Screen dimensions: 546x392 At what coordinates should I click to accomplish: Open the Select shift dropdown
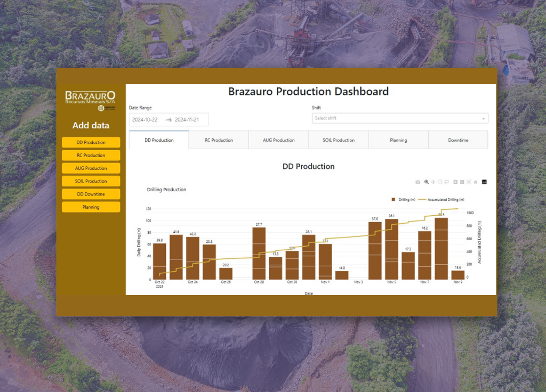click(399, 118)
